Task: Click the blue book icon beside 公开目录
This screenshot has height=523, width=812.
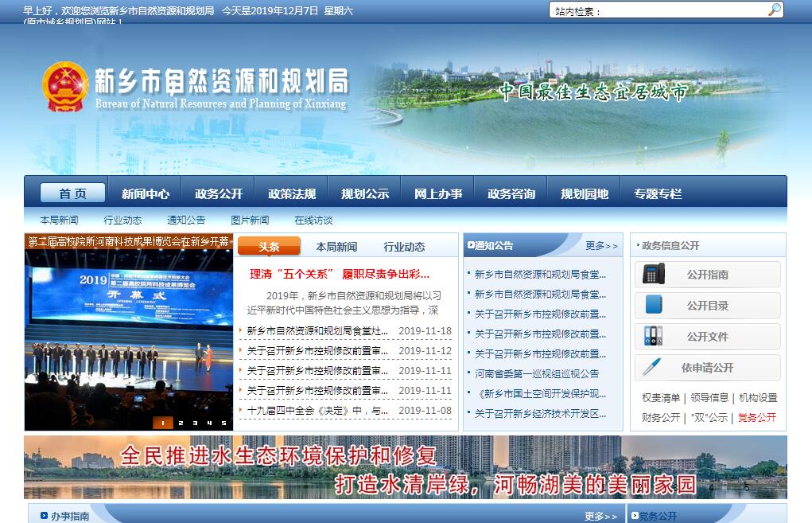Action: (x=654, y=306)
